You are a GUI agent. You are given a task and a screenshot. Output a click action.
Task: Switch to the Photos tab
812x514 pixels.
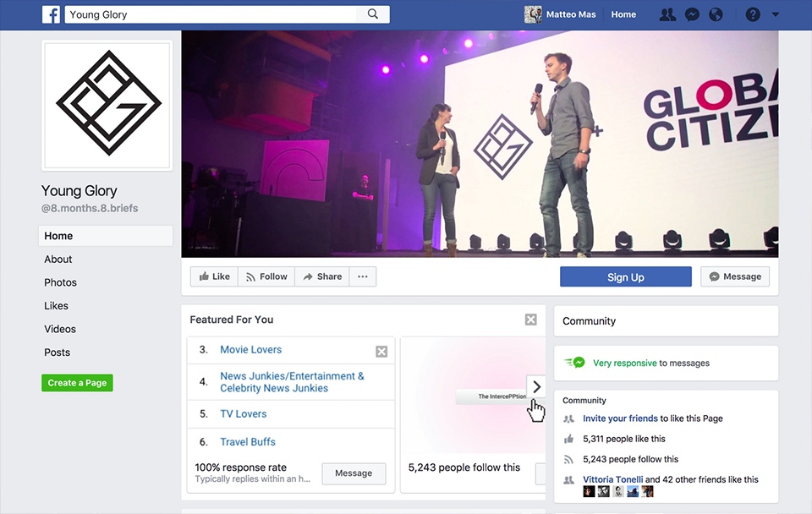(x=60, y=282)
